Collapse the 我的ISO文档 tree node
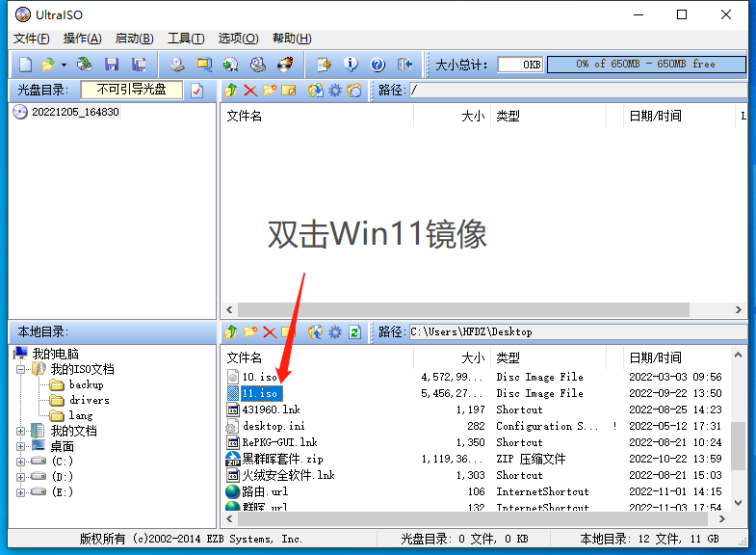Screen dimensions: 756x555 click(x=21, y=369)
